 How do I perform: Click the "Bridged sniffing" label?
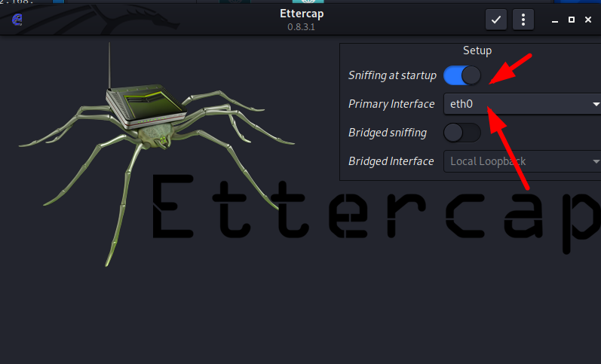pyautogui.click(x=388, y=133)
